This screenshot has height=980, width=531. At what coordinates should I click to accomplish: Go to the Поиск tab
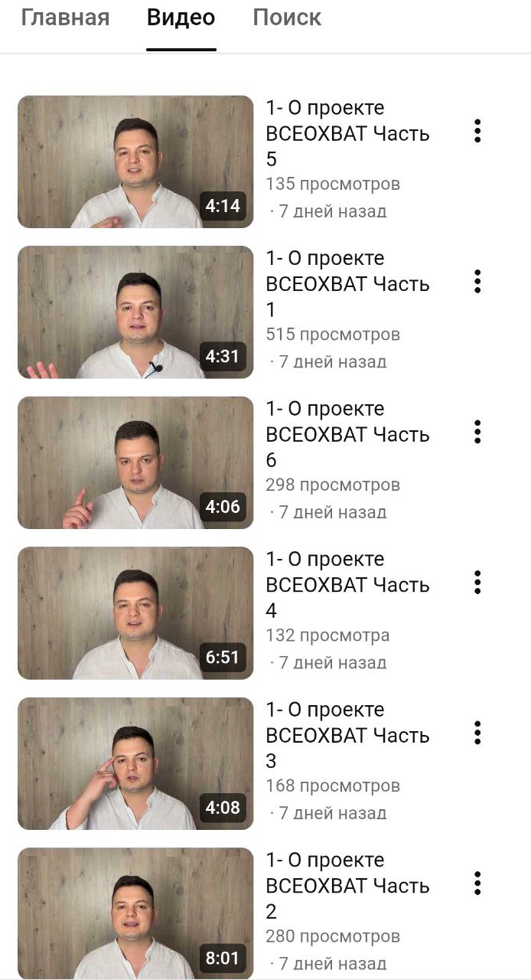287,18
